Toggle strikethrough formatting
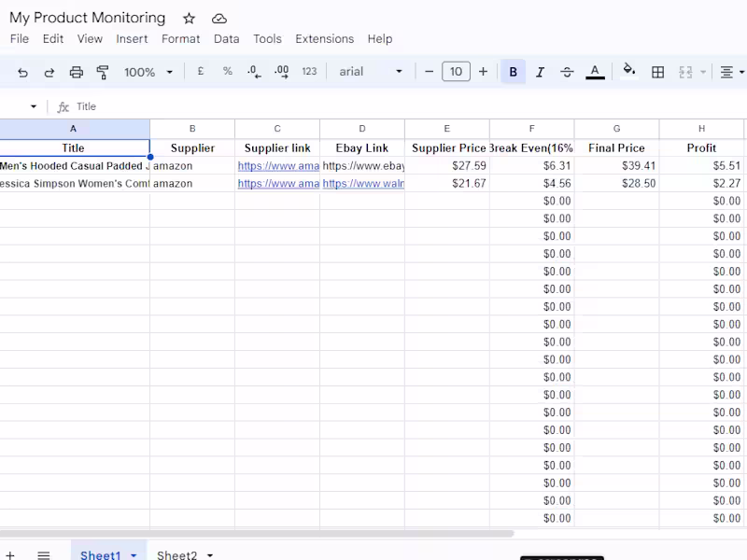The height and width of the screenshot is (560, 747). coord(567,72)
